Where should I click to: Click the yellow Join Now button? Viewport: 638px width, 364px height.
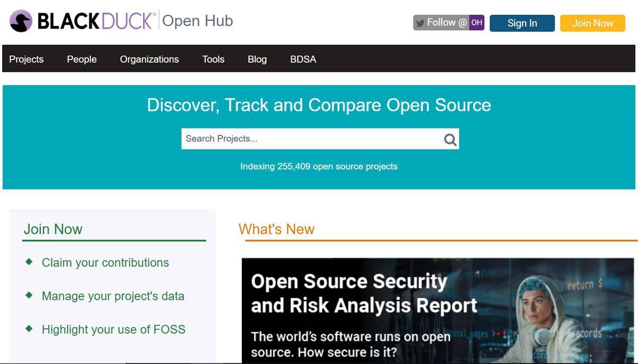tap(593, 23)
